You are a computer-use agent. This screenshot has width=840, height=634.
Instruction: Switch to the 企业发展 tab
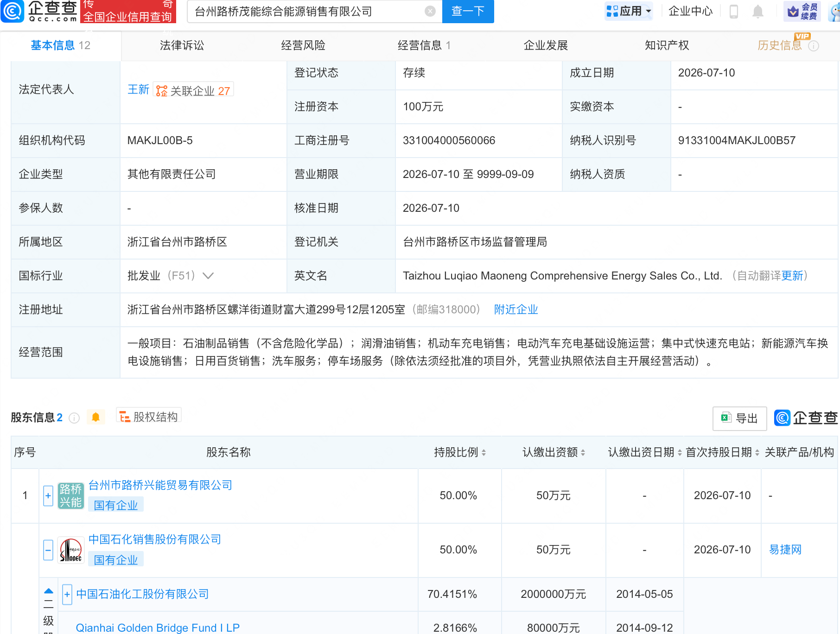click(x=546, y=45)
